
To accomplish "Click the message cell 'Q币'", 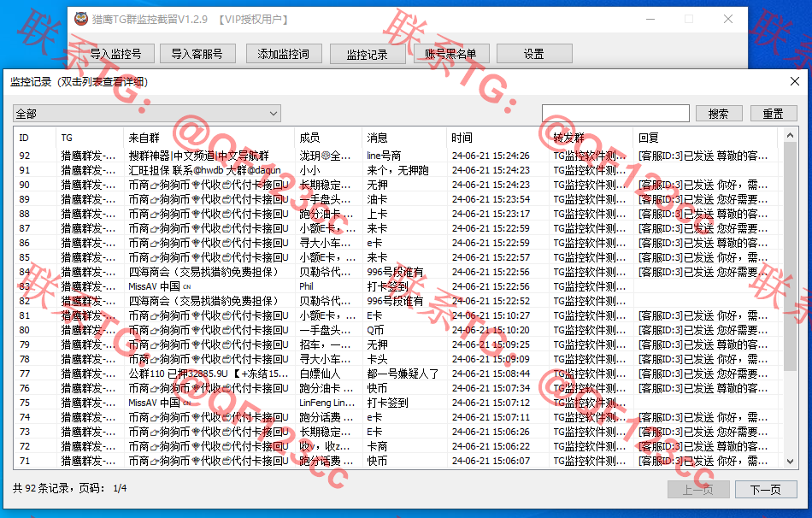I will click(375, 330).
